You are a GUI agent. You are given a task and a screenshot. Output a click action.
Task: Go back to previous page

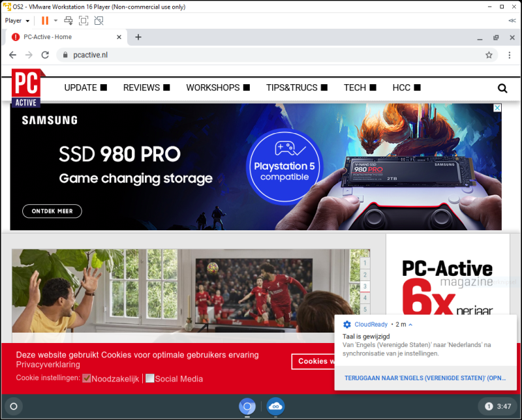[12, 55]
